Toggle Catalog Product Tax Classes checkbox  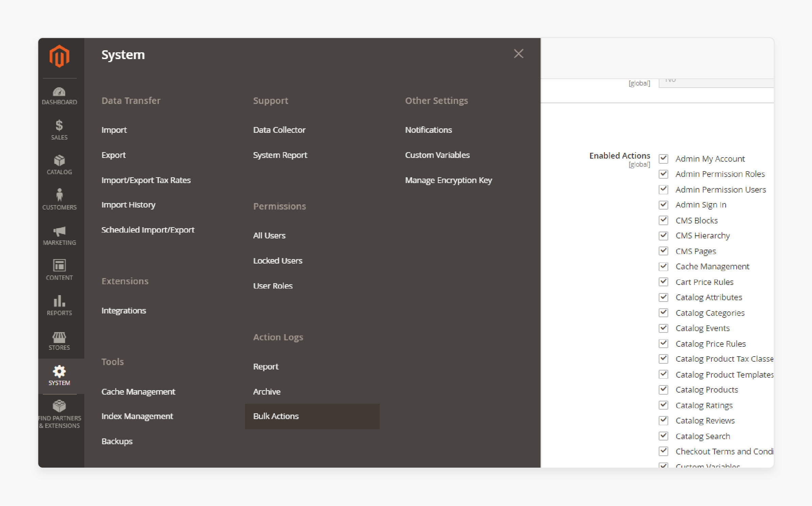pos(663,359)
